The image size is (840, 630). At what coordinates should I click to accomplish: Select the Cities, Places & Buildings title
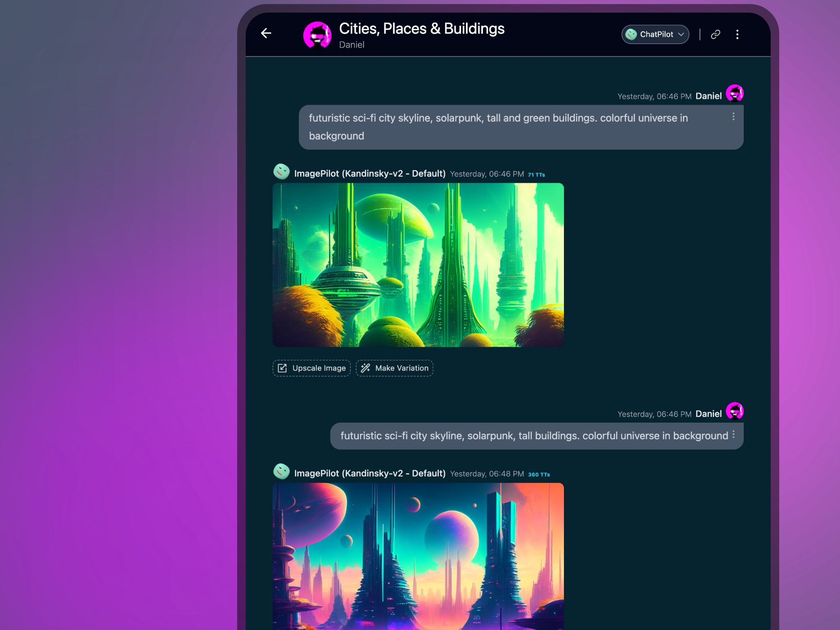(x=422, y=28)
